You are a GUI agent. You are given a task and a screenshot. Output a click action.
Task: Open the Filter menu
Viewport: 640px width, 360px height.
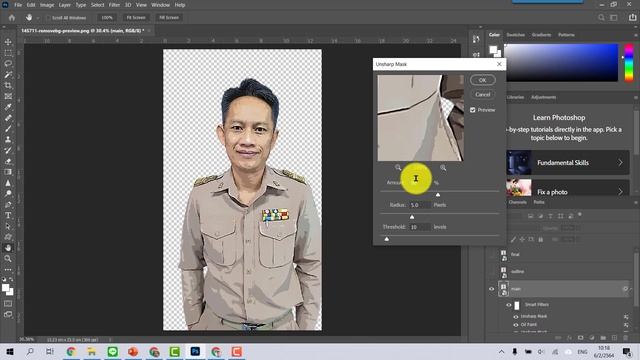tap(114, 5)
